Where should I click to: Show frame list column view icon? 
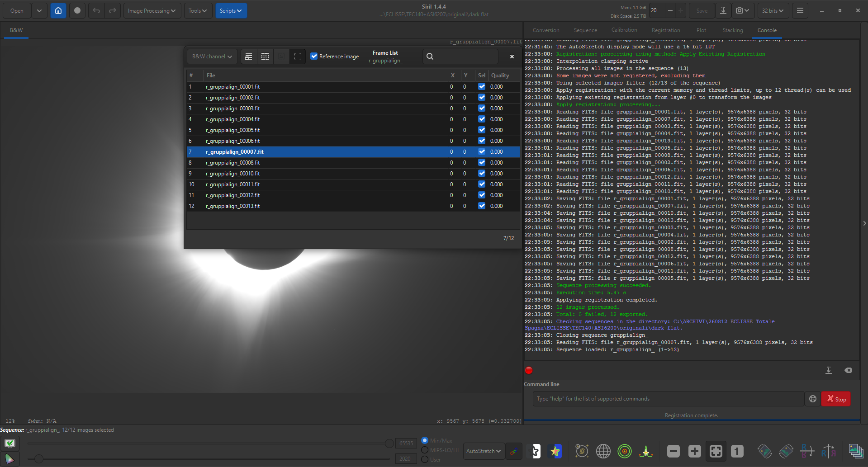point(248,57)
